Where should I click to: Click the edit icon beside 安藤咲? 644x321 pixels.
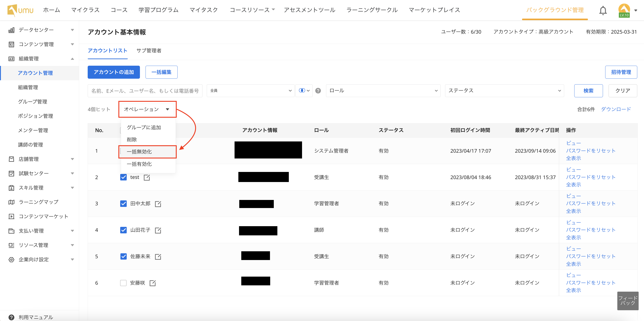pos(152,283)
